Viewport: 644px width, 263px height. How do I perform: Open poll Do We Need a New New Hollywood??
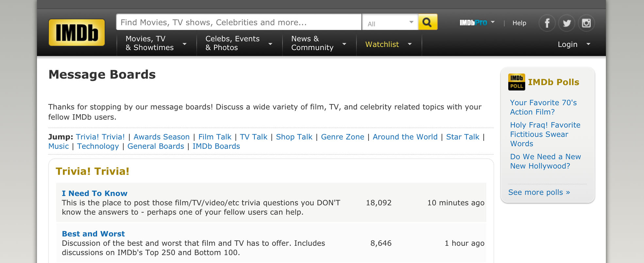(545, 161)
